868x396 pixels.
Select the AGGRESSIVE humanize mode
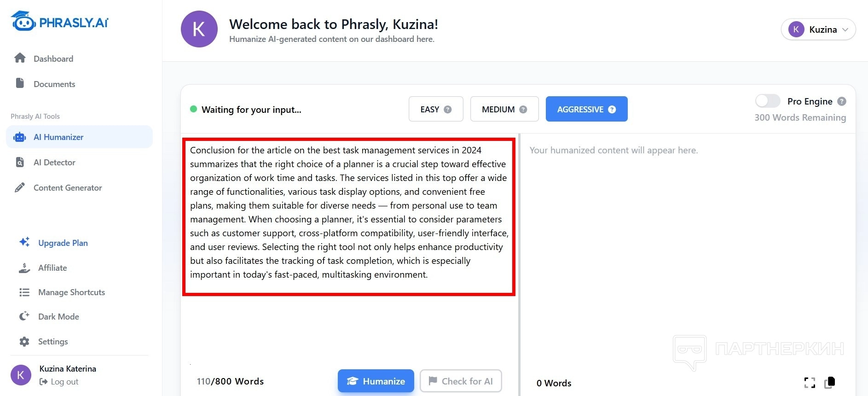coord(586,109)
